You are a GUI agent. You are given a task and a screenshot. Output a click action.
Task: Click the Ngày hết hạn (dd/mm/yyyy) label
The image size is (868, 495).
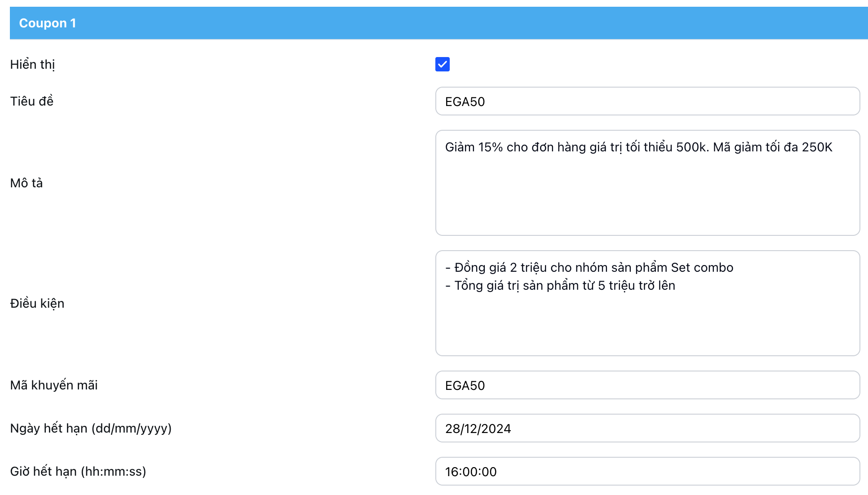pos(91,429)
